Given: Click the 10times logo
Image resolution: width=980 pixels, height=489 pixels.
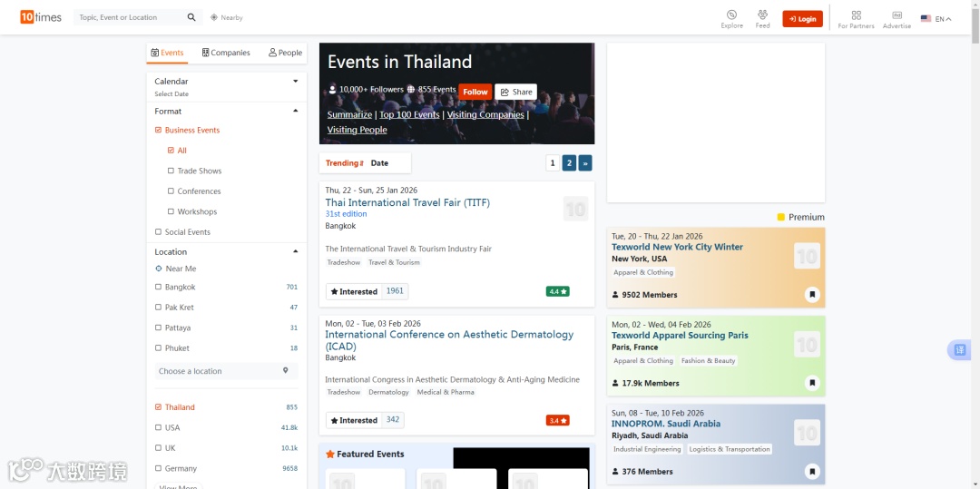Looking at the screenshot, I should click(x=41, y=17).
